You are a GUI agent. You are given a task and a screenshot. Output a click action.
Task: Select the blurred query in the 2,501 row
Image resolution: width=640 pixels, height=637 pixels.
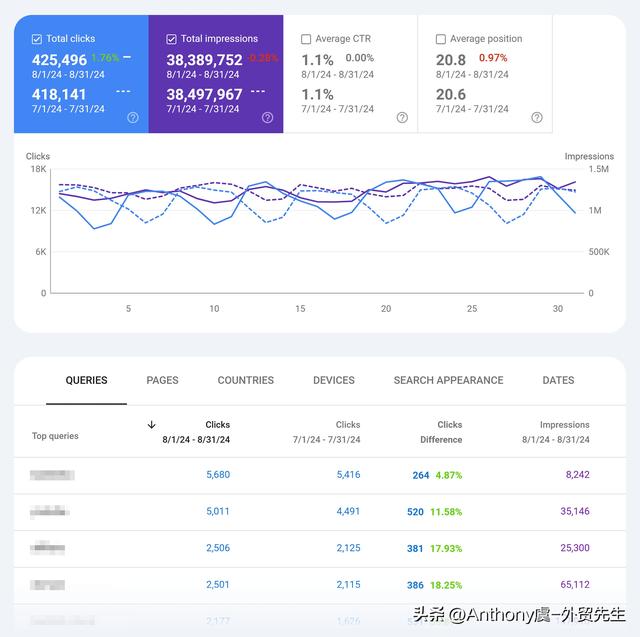[x=47, y=585]
